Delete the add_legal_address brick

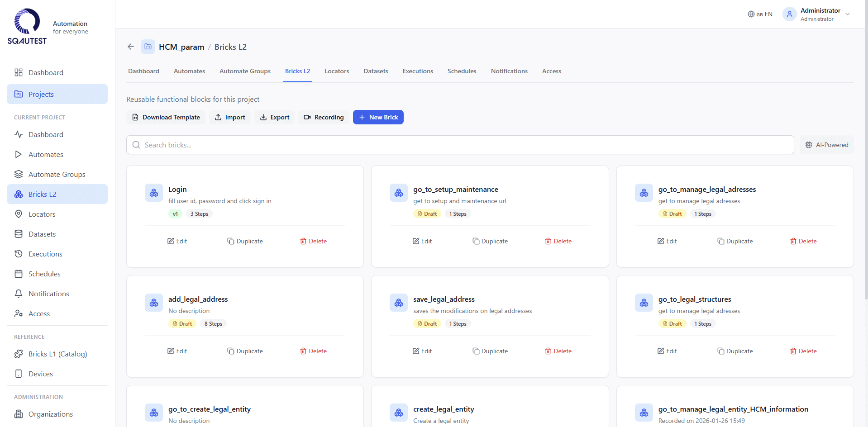313,351
